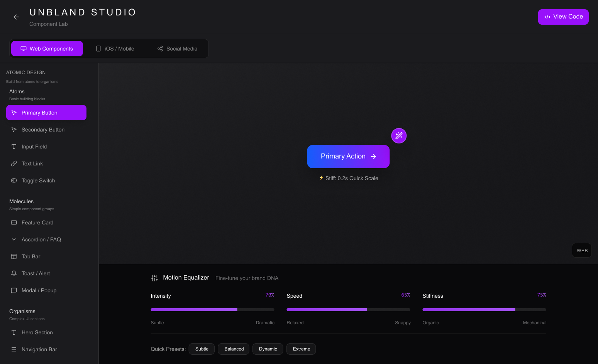Click the code brackets icon in View Code
The width and height of the screenshot is (598, 364).
tap(547, 17)
